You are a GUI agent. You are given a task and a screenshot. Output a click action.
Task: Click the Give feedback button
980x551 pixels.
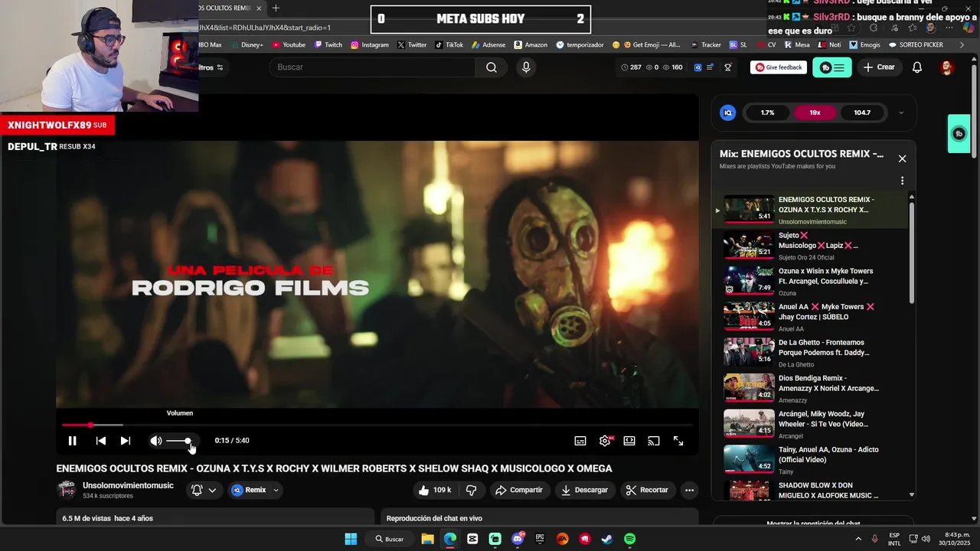(779, 67)
